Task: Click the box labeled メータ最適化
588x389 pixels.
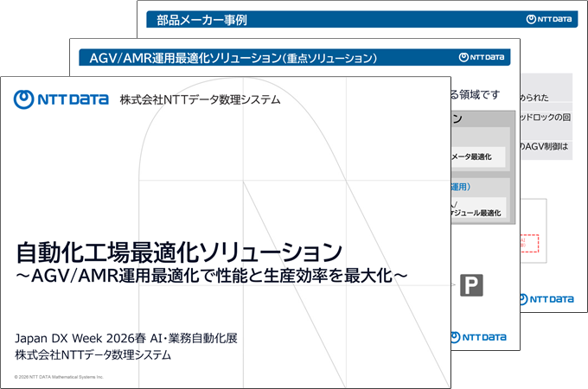Action: pyautogui.click(x=478, y=157)
